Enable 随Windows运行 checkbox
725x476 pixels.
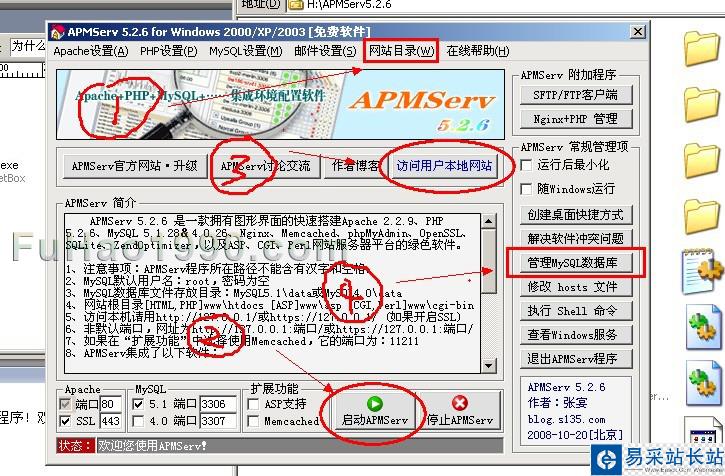click(526, 189)
